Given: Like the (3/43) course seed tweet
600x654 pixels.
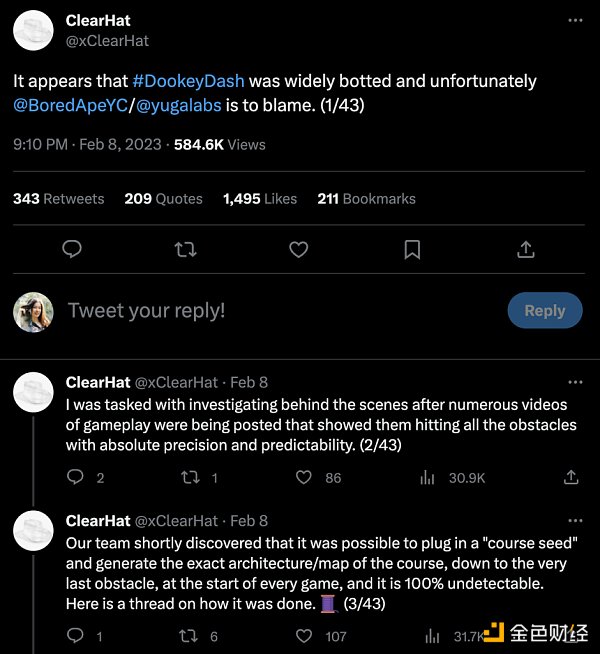Looking at the screenshot, I should click(304, 635).
